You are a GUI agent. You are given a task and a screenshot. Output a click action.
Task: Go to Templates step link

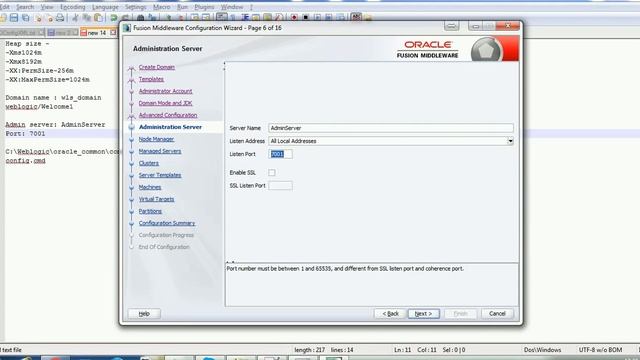click(x=151, y=79)
